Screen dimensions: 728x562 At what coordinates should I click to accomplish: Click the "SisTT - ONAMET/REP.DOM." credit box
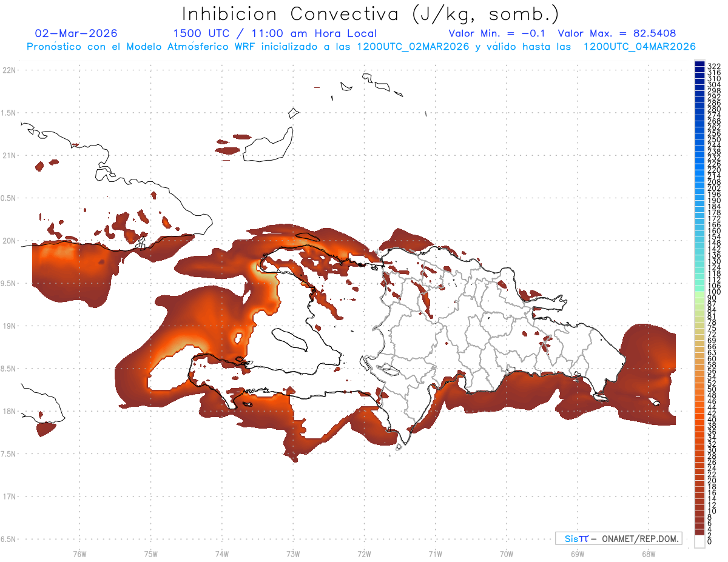click(x=619, y=538)
